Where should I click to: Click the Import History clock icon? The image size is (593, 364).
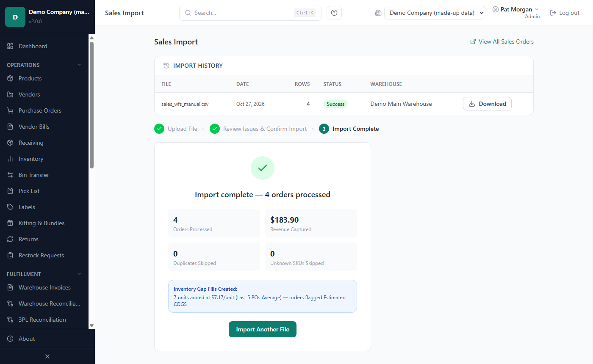coord(166,66)
